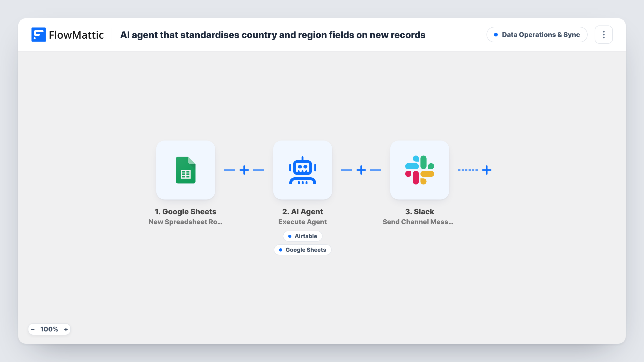Add step between Google Sheets and AI Agent
Viewport: 644px width, 362px height.
click(244, 170)
